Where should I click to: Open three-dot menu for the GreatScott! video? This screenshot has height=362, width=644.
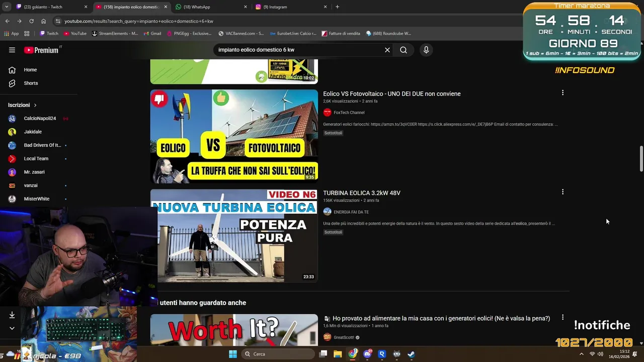pos(562,317)
